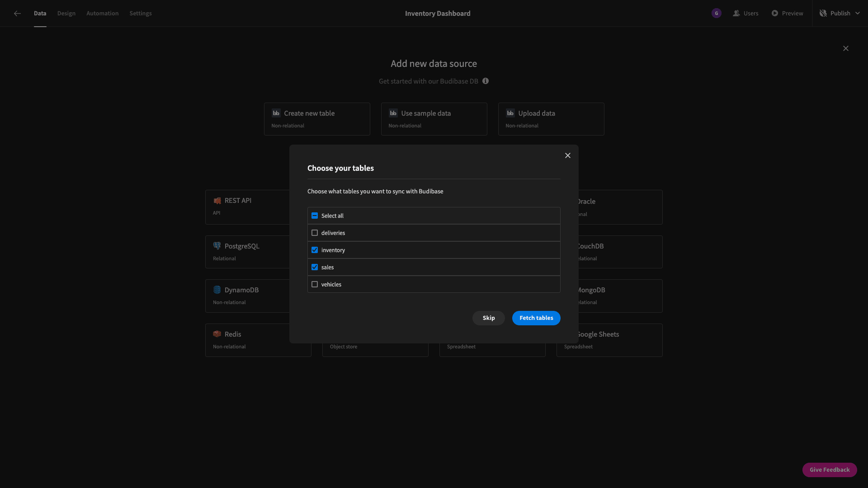Open the Settings tab
The width and height of the screenshot is (868, 488).
(141, 14)
